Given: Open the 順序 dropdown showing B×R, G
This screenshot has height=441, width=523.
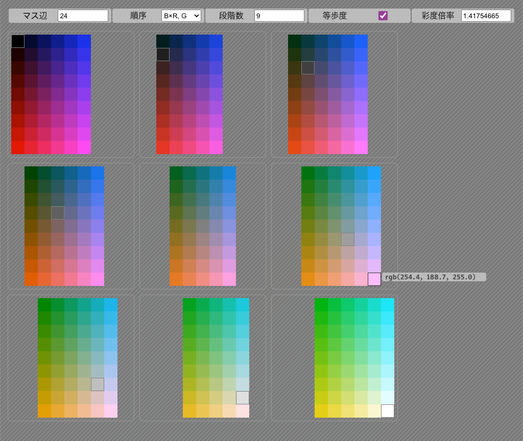Looking at the screenshot, I should (181, 16).
